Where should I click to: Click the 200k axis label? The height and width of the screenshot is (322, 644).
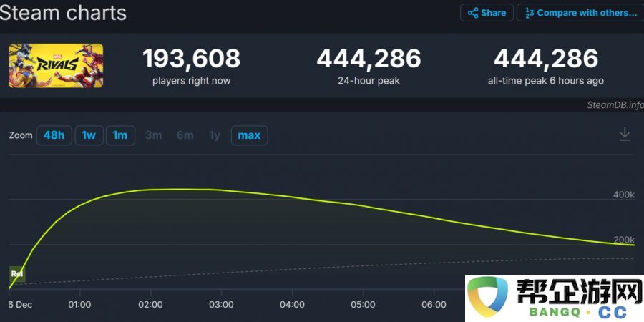(623, 240)
